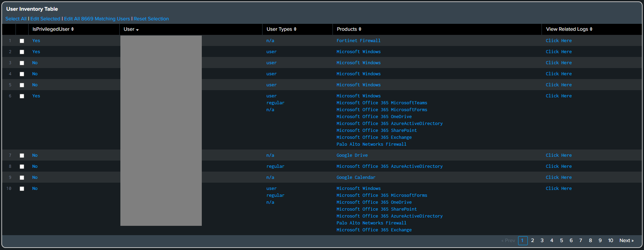The image size is (644, 250).
Task: Tick the checkbox in row 1
Action: 22,41
